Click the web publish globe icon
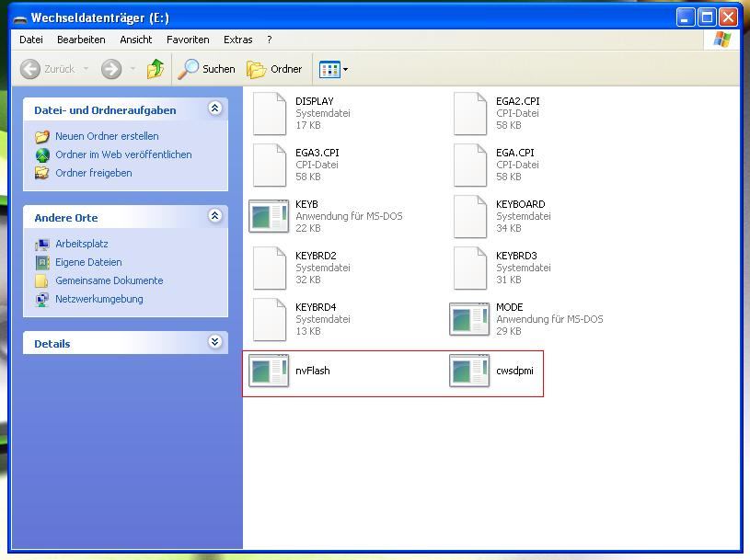The image size is (750, 560). pos(42,155)
